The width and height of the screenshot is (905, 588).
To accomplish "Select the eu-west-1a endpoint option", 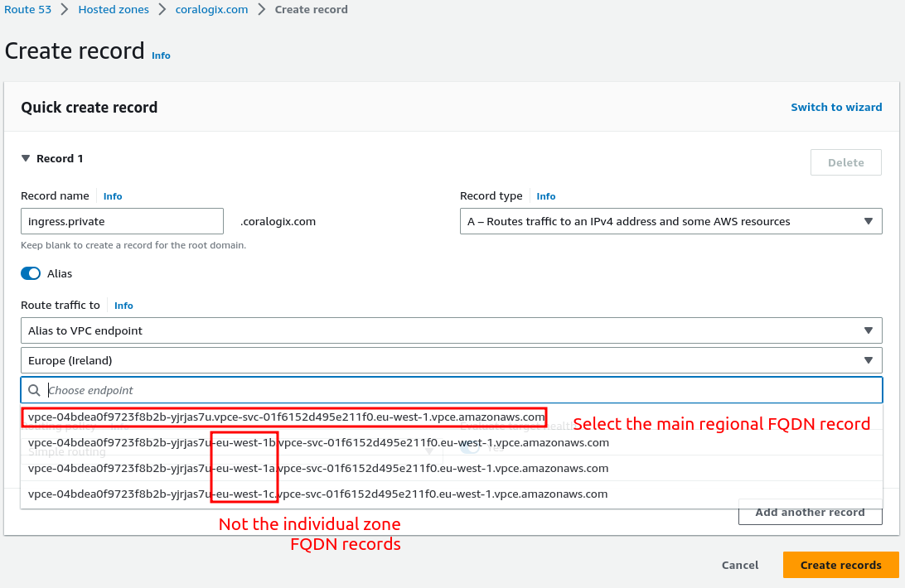I will point(318,468).
